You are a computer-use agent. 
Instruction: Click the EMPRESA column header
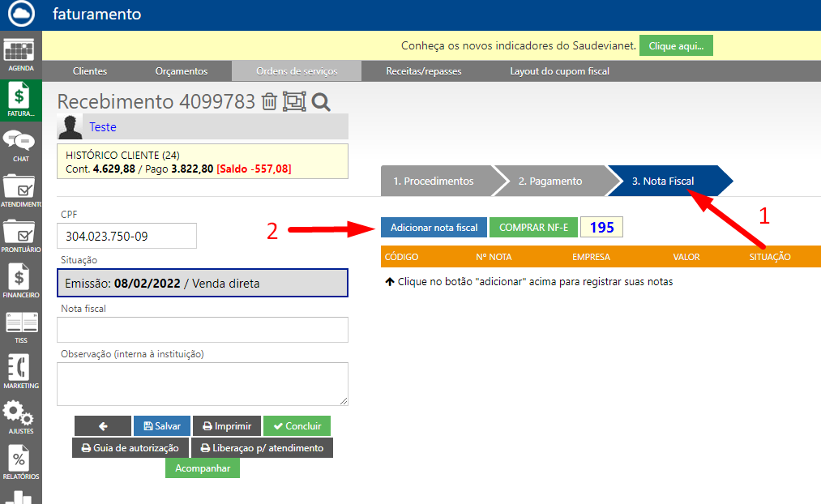click(x=591, y=257)
